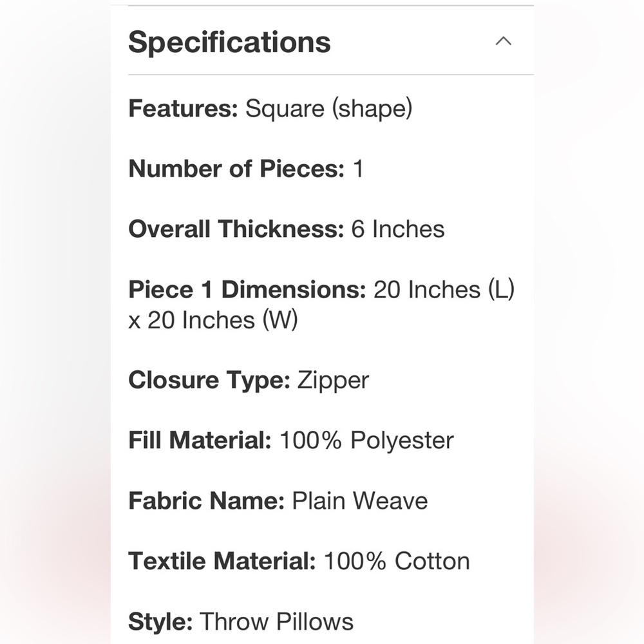Select the 6 Inches thickness value
Image resolution: width=644 pixels, height=644 pixels.
point(398,229)
